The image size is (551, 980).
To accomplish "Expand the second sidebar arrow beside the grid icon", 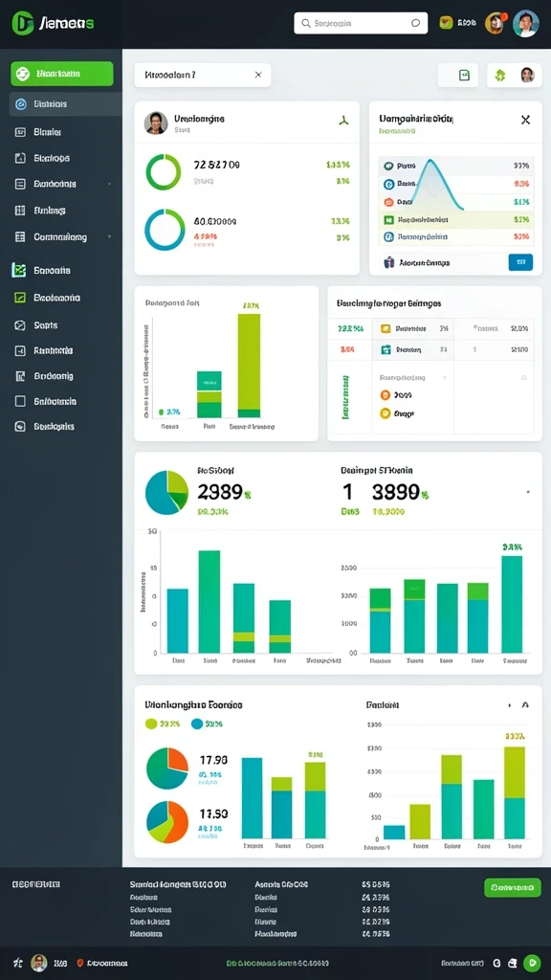I will 110,237.
